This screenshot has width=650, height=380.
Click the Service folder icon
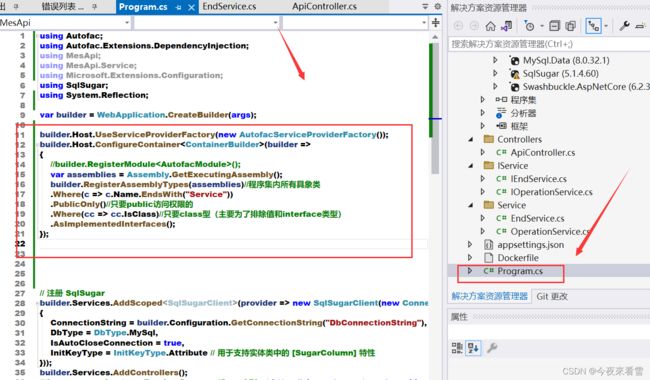[489, 205]
